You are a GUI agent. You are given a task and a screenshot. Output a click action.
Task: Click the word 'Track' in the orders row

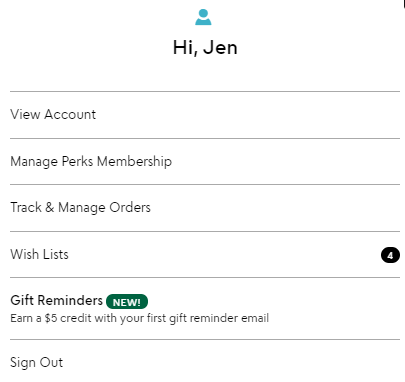(x=26, y=207)
